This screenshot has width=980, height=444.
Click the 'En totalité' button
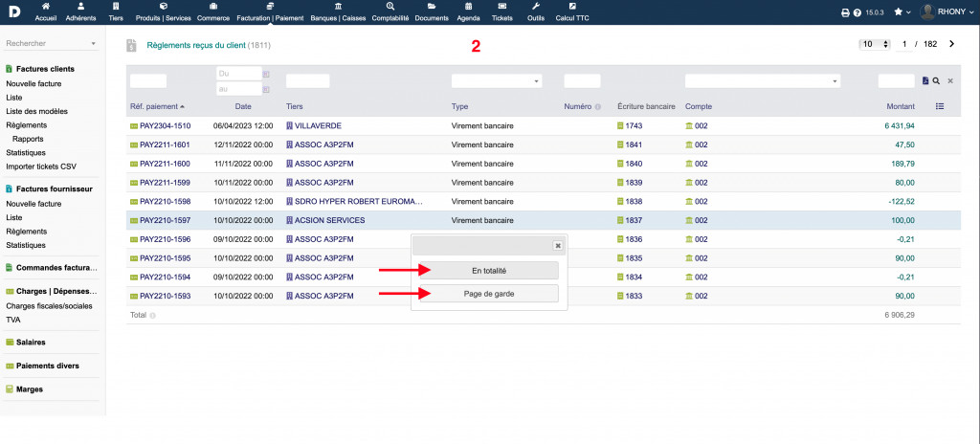(490, 271)
